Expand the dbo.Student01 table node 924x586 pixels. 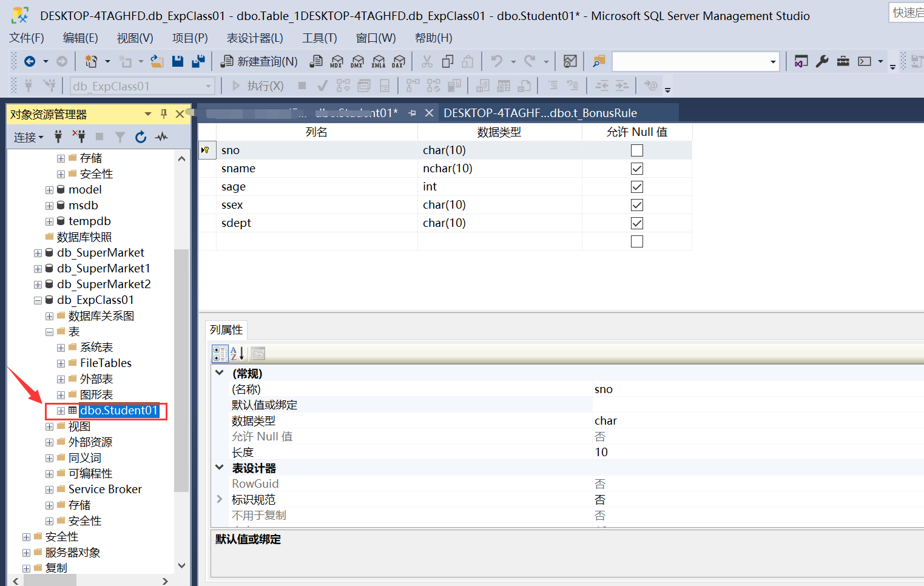tap(60, 410)
